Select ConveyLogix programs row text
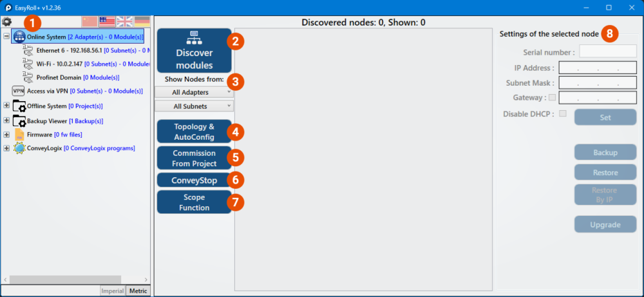644x297 pixels. point(81,148)
